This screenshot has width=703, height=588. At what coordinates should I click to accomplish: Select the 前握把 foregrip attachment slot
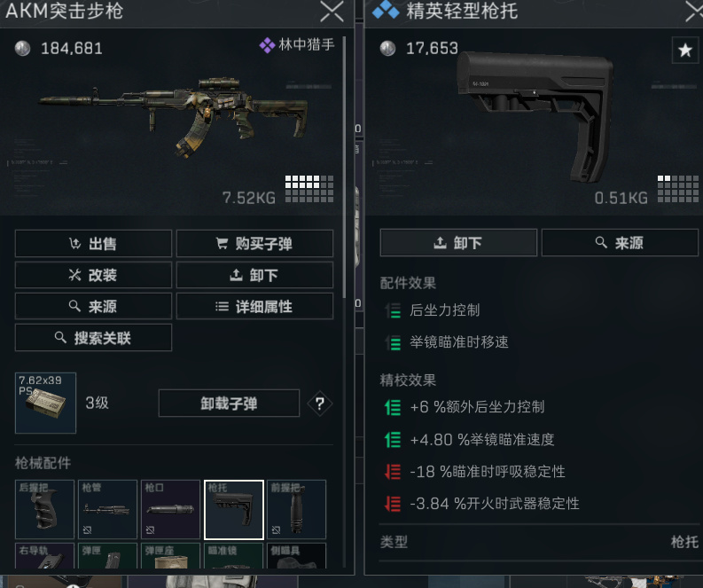coord(296,509)
